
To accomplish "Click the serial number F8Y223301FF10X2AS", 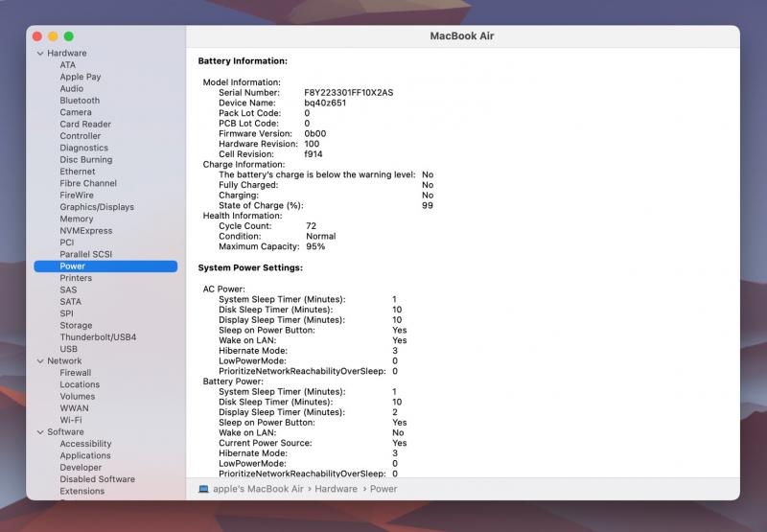I will [x=349, y=93].
